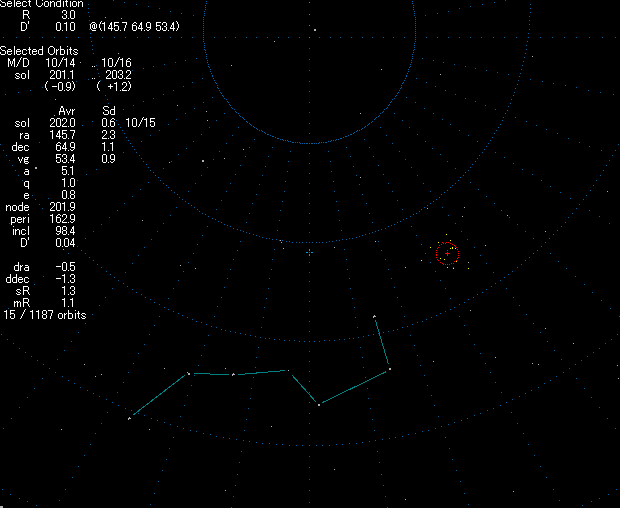Click the '15 / 1187 orbits' count text
The width and height of the screenshot is (620, 508).
point(43,314)
